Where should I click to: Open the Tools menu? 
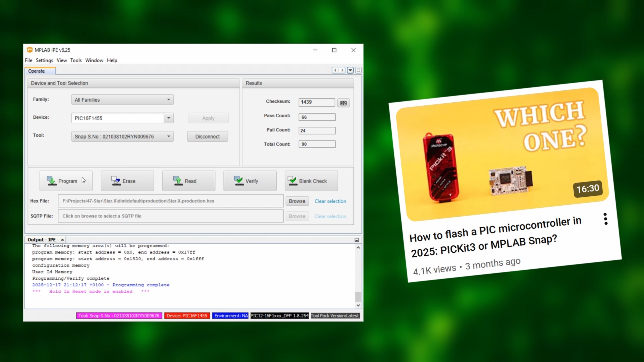coord(76,60)
